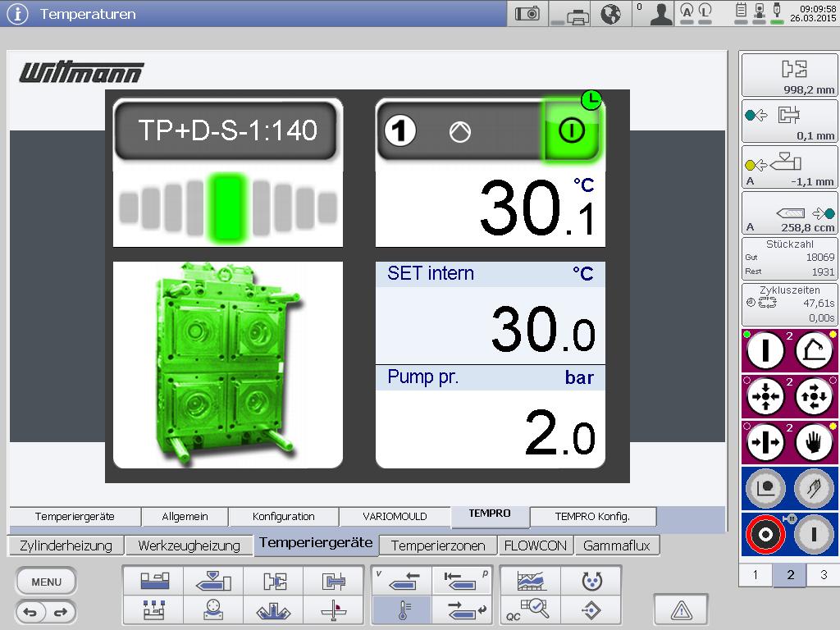Image resolution: width=840 pixels, height=630 pixels.
Task: Open mould clamping icon in bottom toolbar
Action: point(274,581)
